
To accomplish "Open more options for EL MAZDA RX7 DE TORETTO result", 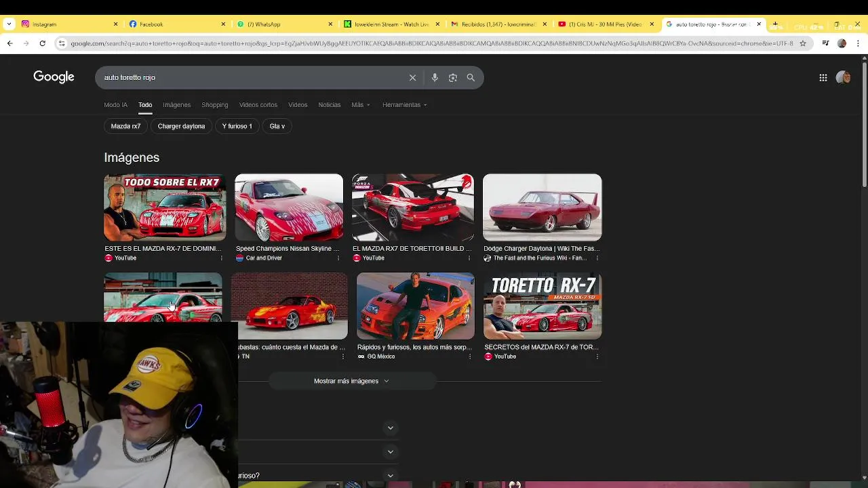I will click(x=469, y=258).
